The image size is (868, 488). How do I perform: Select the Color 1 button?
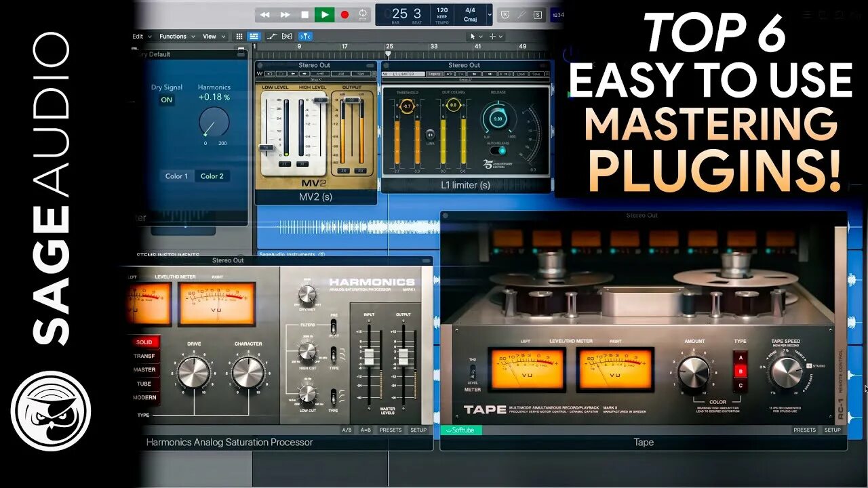[176, 176]
